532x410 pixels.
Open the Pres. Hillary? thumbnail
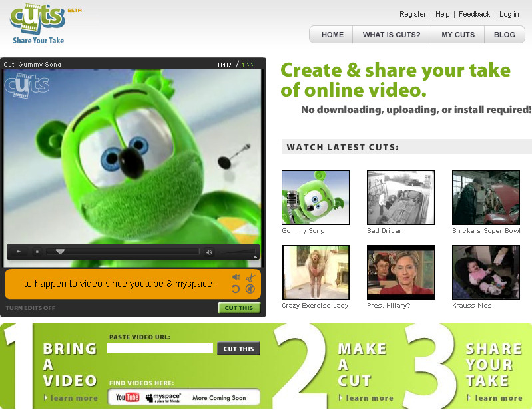click(x=401, y=272)
